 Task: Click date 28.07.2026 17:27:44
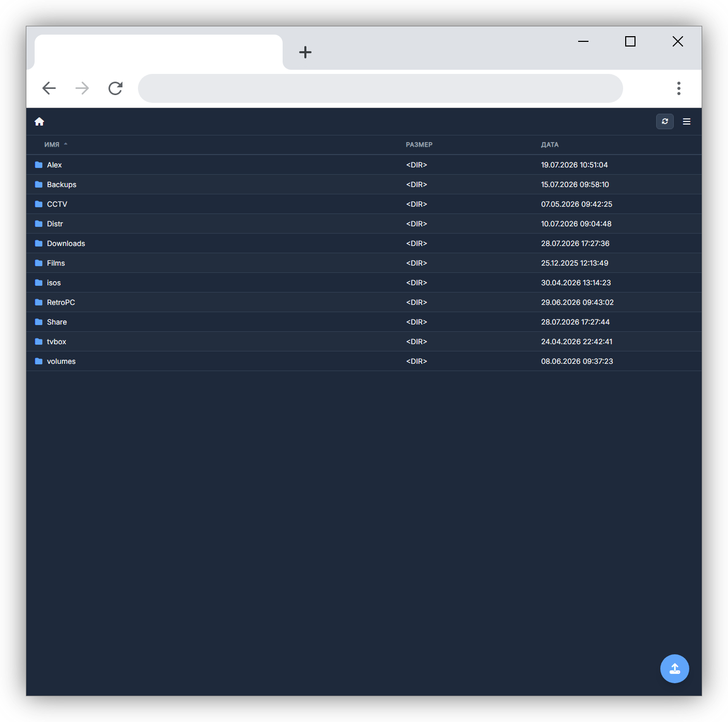pos(575,322)
